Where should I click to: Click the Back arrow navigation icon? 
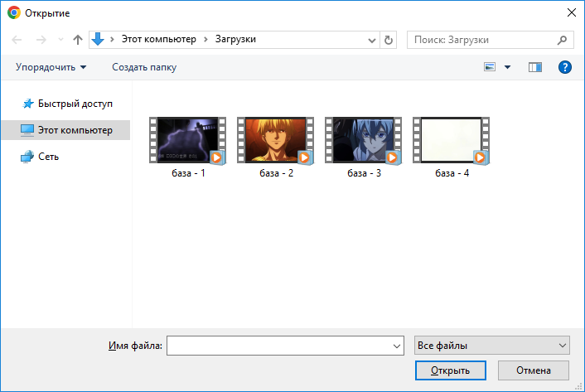pos(17,39)
